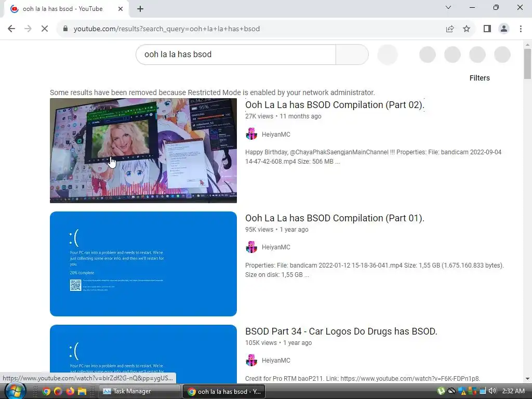532x399 pixels.
Task: Click the system clock 2:32 AM
Action: tap(513, 392)
